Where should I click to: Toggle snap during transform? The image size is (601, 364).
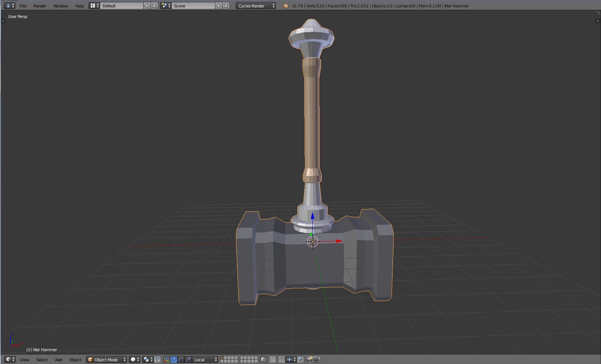[281, 360]
